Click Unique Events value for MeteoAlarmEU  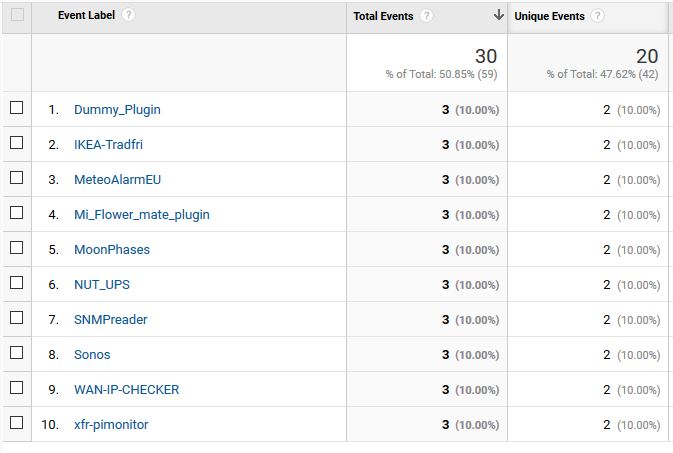[x=606, y=179]
